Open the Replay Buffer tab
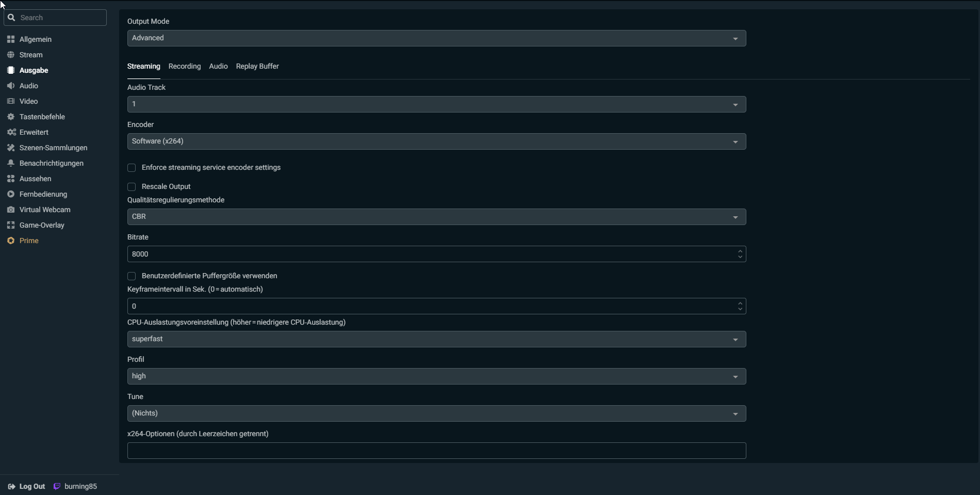This screenshot has height=495, width=980. coord(257,66)
